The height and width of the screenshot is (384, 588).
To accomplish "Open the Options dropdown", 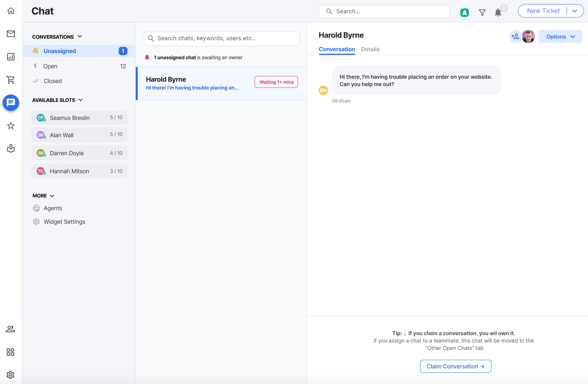I will pos(560,36).
